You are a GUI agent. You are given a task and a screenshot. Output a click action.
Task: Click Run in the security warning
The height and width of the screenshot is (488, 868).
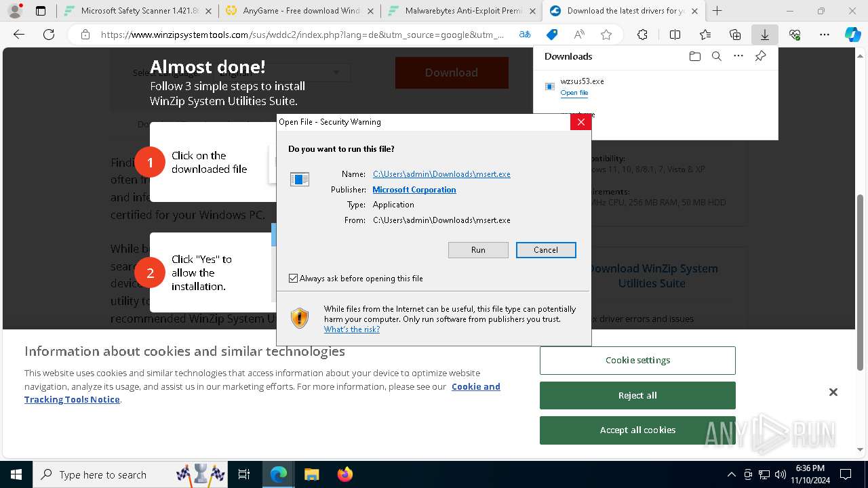click(478, 250)
